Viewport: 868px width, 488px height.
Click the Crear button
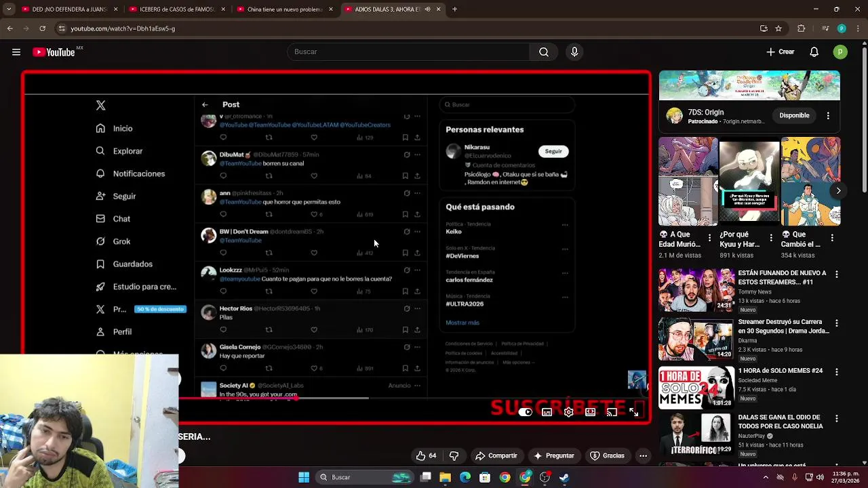[x=781, y=52]
